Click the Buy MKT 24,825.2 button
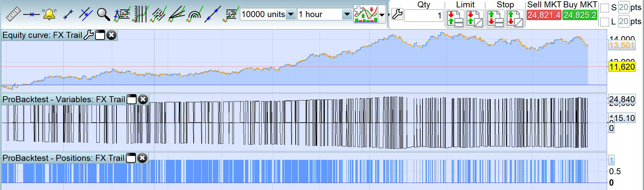Viewport: 644px width, 190px height. (x=580, y=15)
